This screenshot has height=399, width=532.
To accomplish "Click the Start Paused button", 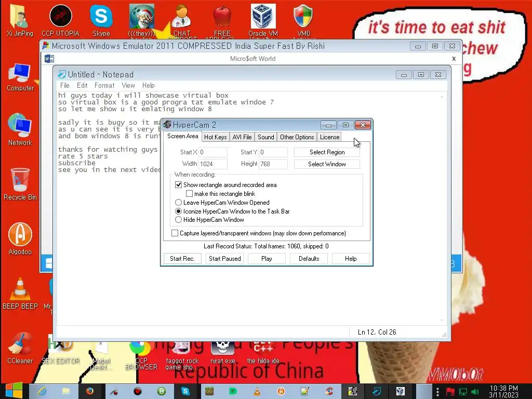I will tap(224, 259).
